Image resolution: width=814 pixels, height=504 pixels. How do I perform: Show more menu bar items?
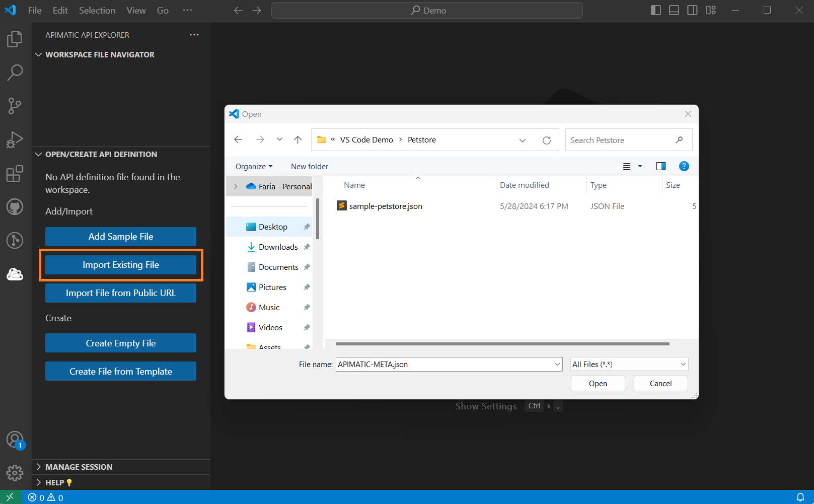point(187,10)
